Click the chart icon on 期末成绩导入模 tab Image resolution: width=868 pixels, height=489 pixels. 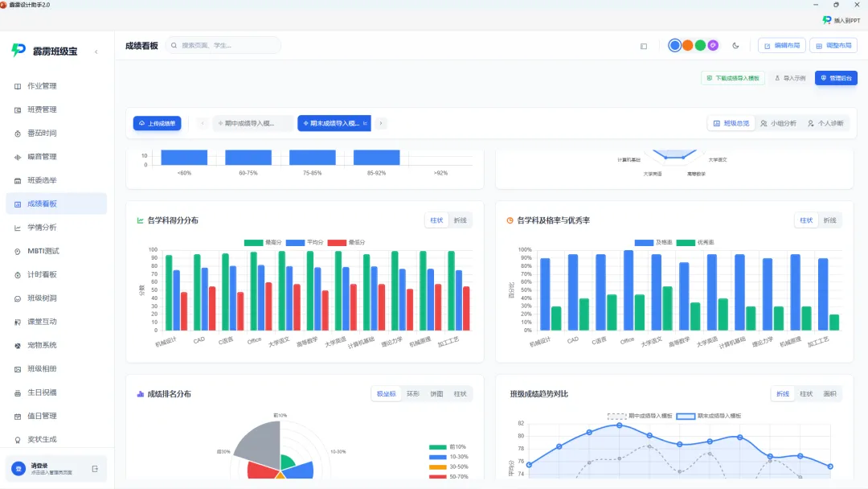point(365,124)
